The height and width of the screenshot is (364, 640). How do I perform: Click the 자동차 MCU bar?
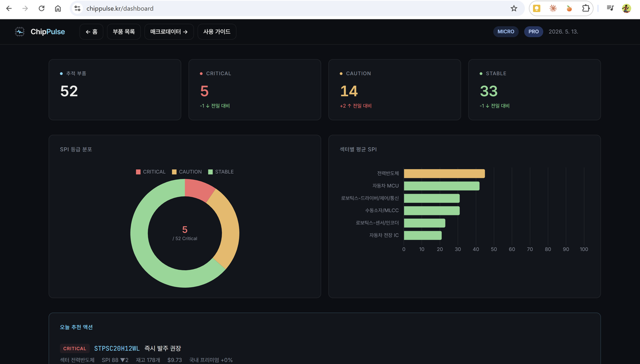441,186
